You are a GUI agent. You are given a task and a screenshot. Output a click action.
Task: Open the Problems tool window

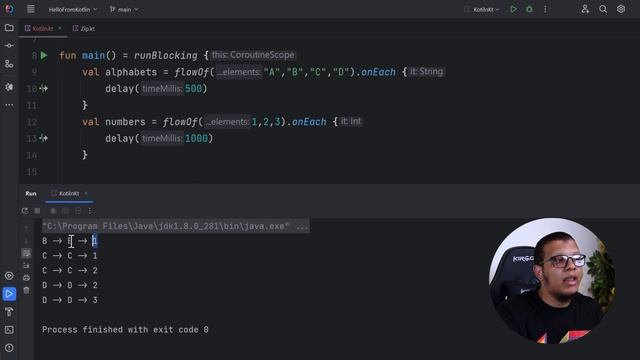point(9,348)
